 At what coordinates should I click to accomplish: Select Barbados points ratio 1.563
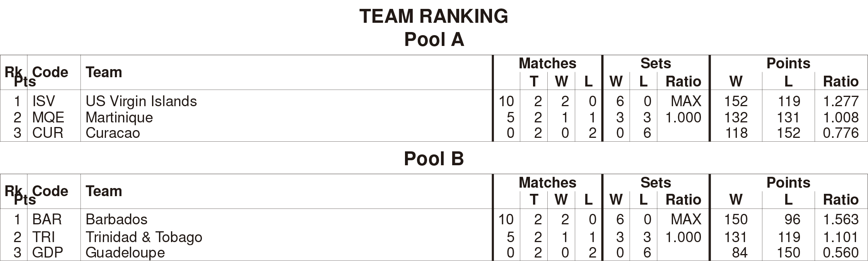(841, 219)
